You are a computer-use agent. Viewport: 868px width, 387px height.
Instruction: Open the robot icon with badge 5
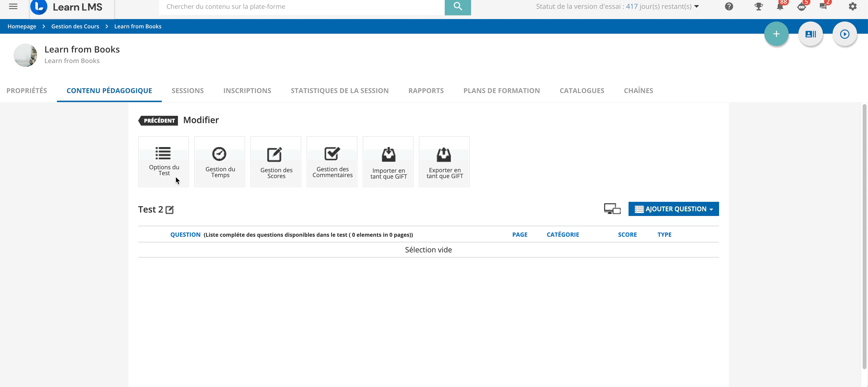(x=802, y=6)
